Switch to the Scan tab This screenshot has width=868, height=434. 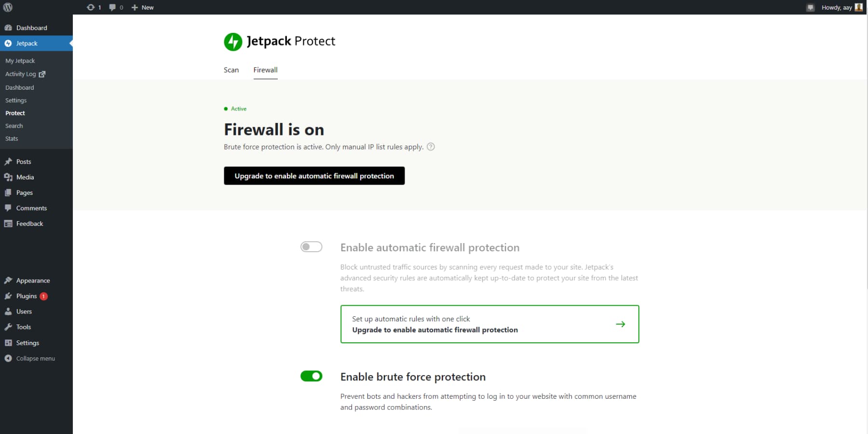pyautogui.click(x=231, y=70)
